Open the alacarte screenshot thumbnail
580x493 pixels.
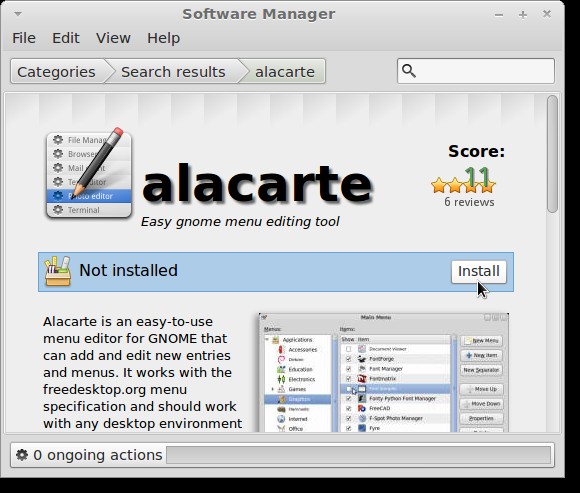tap(384, 372)
